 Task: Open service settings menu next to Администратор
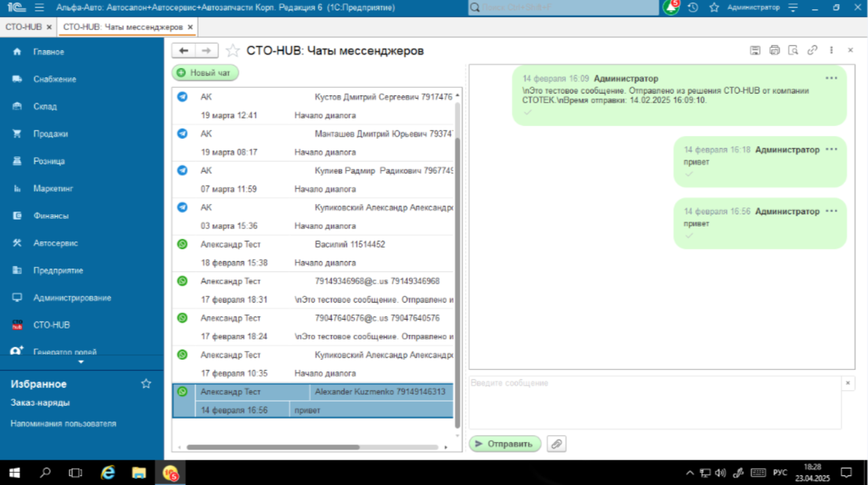(x=793, y=7)
